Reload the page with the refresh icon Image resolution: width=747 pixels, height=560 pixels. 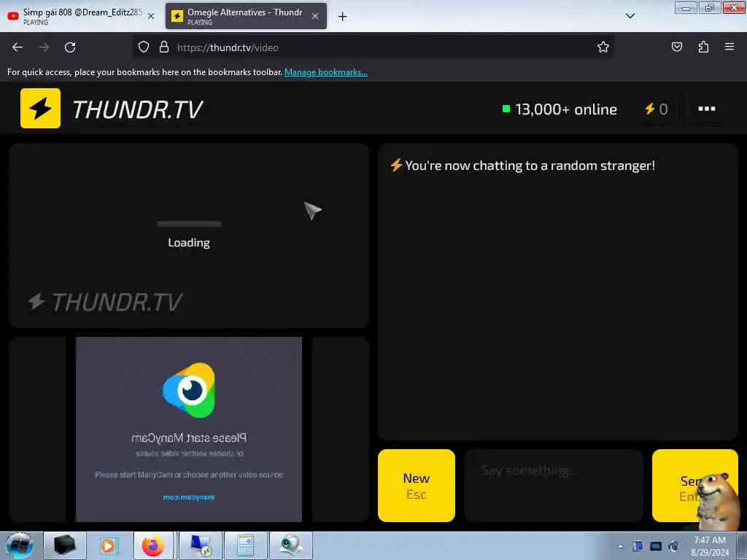70,47
